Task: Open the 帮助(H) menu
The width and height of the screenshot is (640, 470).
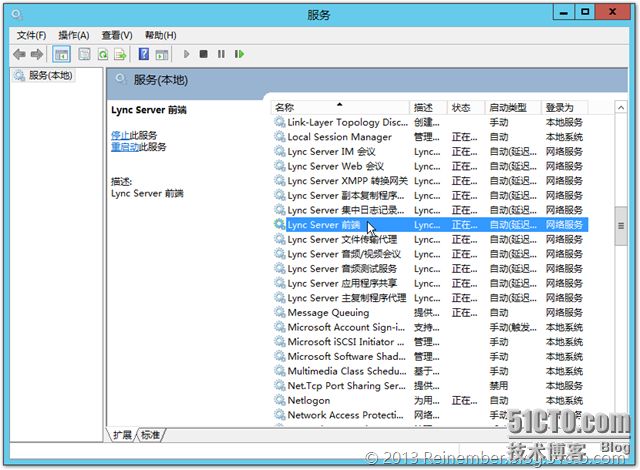Action: [160, 35]
